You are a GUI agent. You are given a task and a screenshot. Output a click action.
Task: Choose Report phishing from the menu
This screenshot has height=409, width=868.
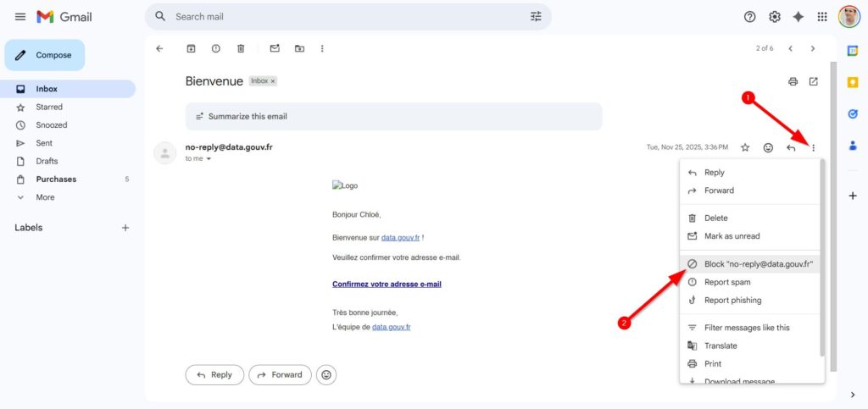(732, 300)
